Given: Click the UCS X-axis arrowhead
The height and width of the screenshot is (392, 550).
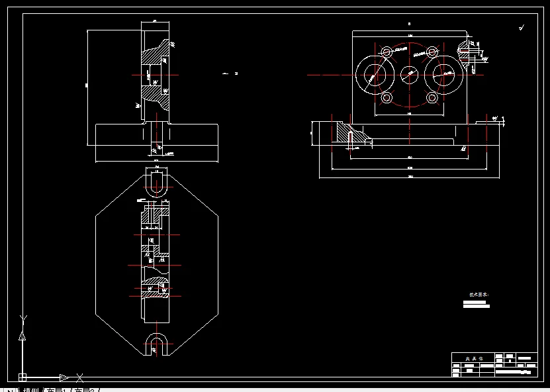Looking at the screenshot, I should tap(64, 377).
